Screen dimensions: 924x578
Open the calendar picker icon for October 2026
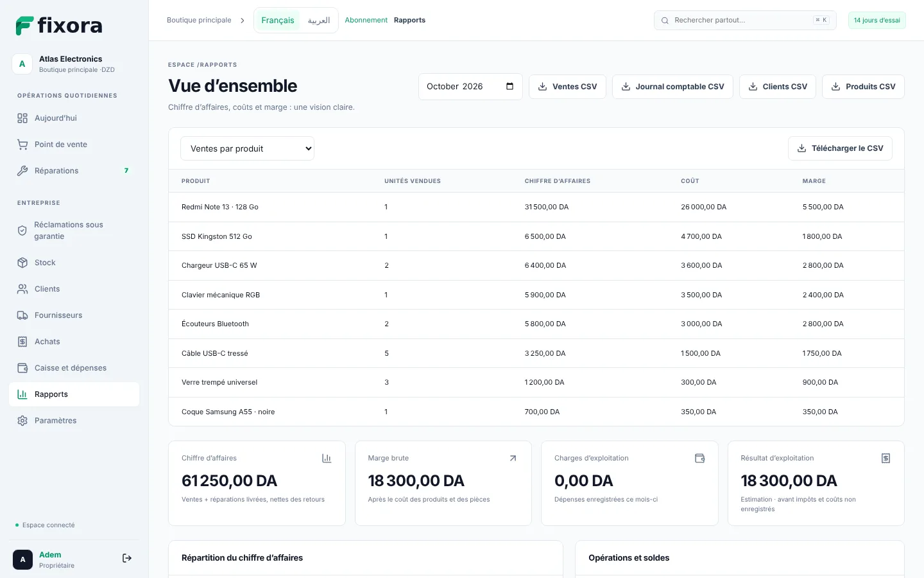[x=509, y=86]
